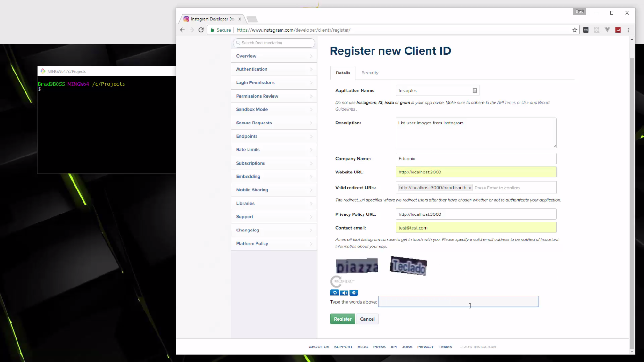The width and height of the screenshot is (644, 362).
Task: Open Subscriptions docs
Action: pos(274,163)
